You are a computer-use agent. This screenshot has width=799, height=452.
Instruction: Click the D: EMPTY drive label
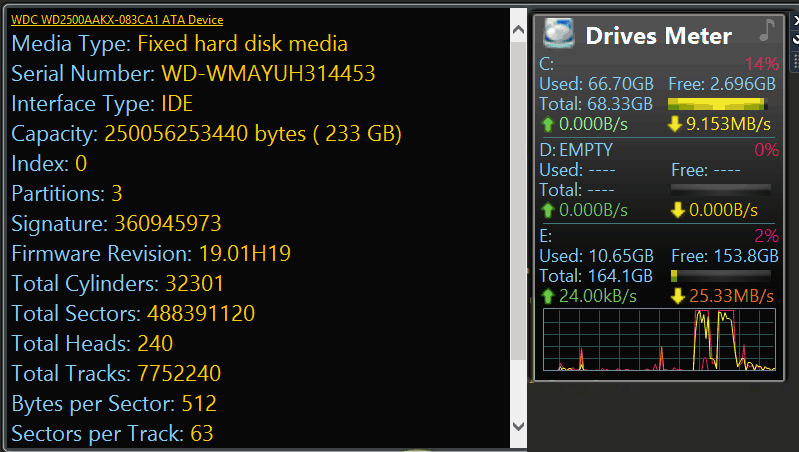(576, 150)
